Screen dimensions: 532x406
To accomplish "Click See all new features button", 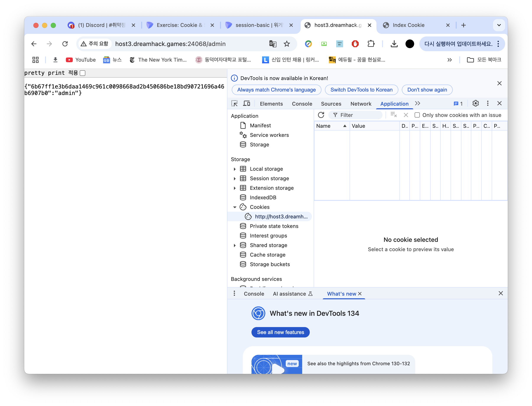I will tap(280, 332).
